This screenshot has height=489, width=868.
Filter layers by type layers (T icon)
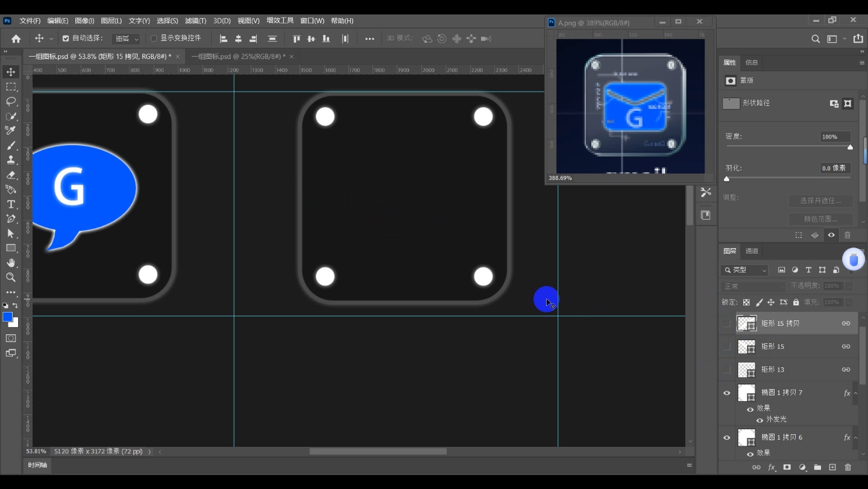pos(808,270)
